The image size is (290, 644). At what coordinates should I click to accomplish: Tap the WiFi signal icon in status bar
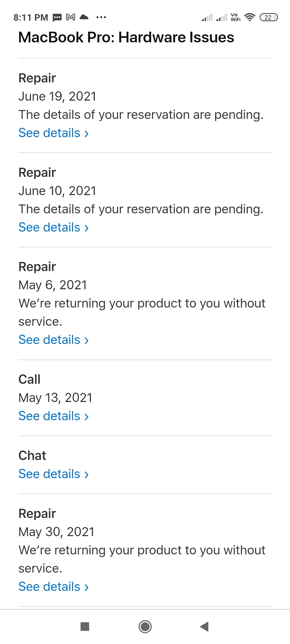point(250,17)
